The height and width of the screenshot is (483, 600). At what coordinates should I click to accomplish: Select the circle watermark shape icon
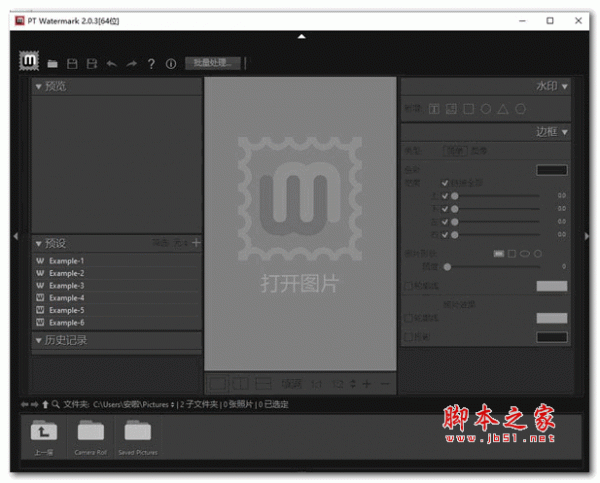485,108
